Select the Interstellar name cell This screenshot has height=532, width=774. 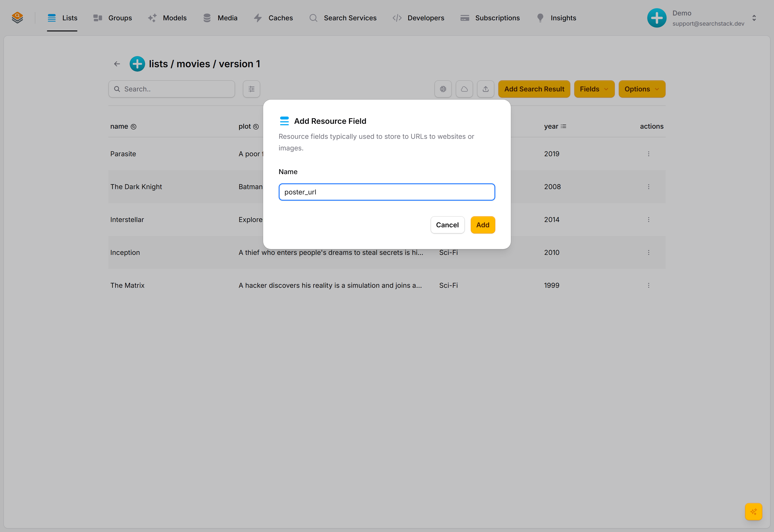127,220
